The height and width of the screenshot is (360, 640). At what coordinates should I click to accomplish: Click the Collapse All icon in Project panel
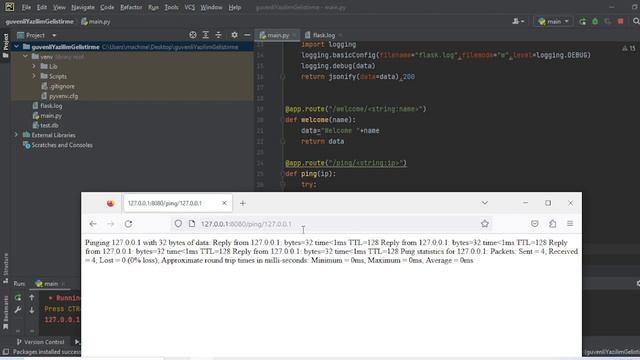(218, 35)
